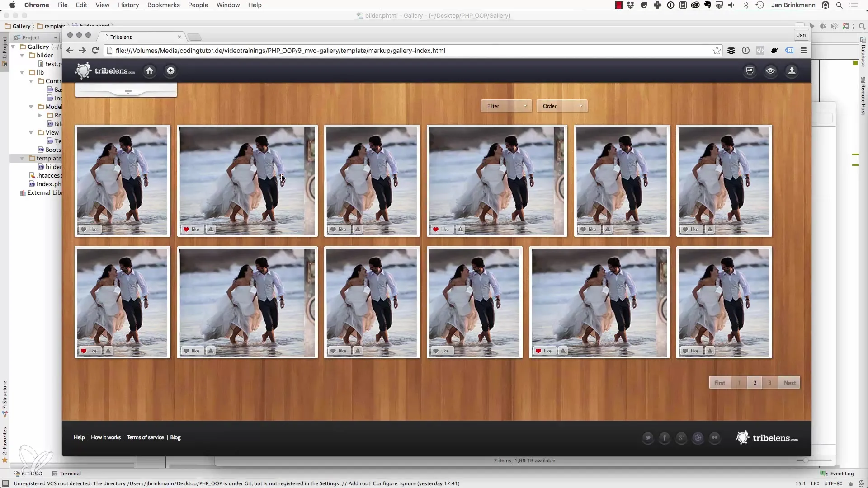Click the Flickr icon in the footer
The width and height of the screenshot is (868, 488).
click(x=715, y=437)
